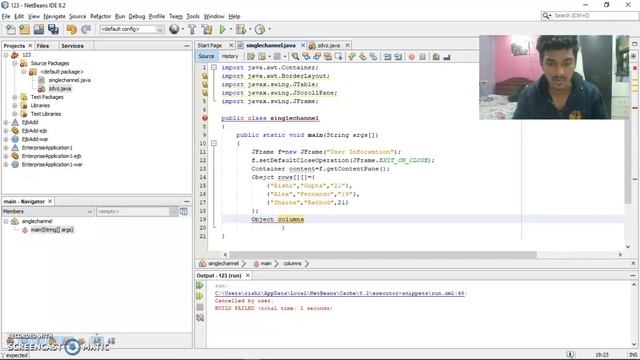Select zdvz.java in Projects tree
The width and height of the screenshot is (640, 360).
click(60, 89)
